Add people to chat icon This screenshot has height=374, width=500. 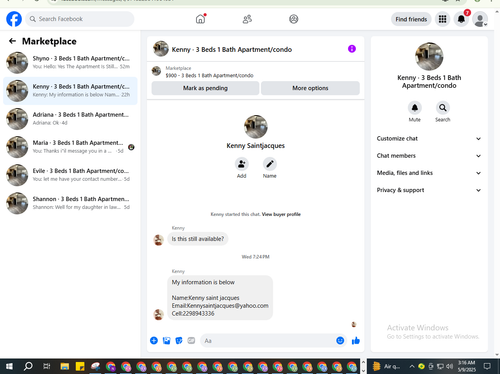pyautogui.click(x=241, y=164)
